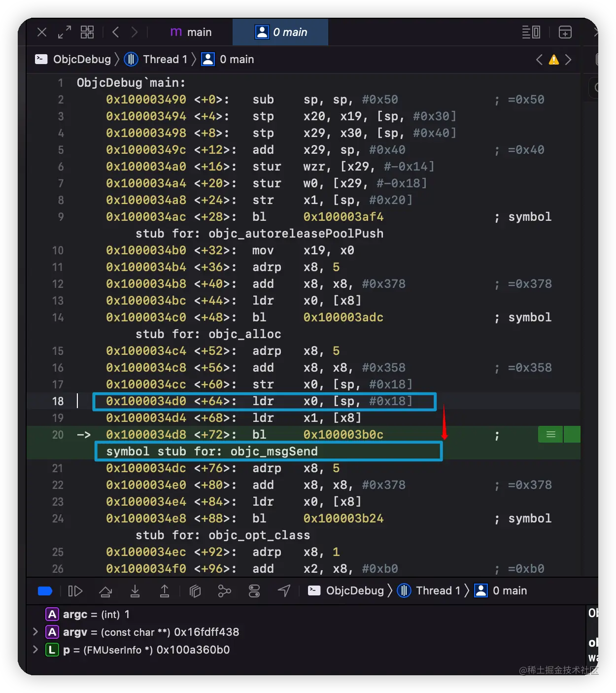The width and height of the screenshot is (616, 693).
Task: Click the Step Over icon
Action: (x=105, y=591)
